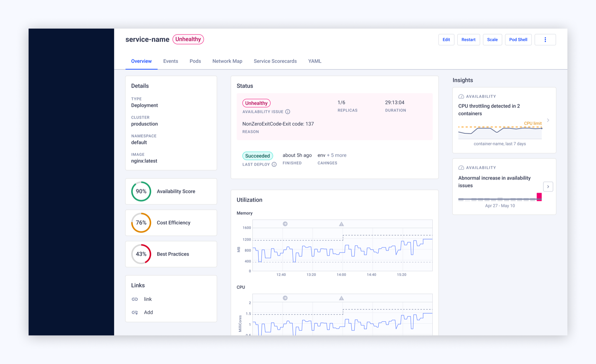Go to the Network Map tab

[x=227, y=61]
